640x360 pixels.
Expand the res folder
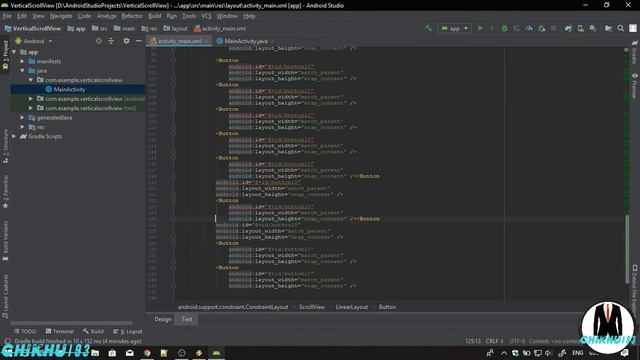coord(22,127)
